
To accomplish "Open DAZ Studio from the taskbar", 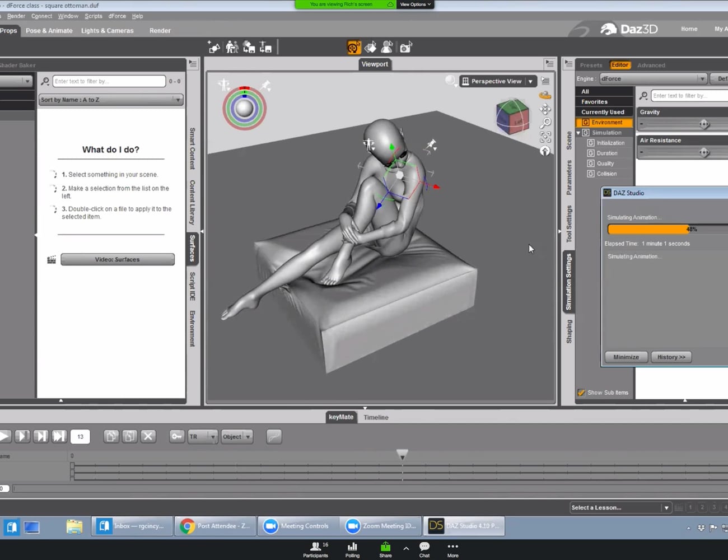I will (x=464, y=525).
